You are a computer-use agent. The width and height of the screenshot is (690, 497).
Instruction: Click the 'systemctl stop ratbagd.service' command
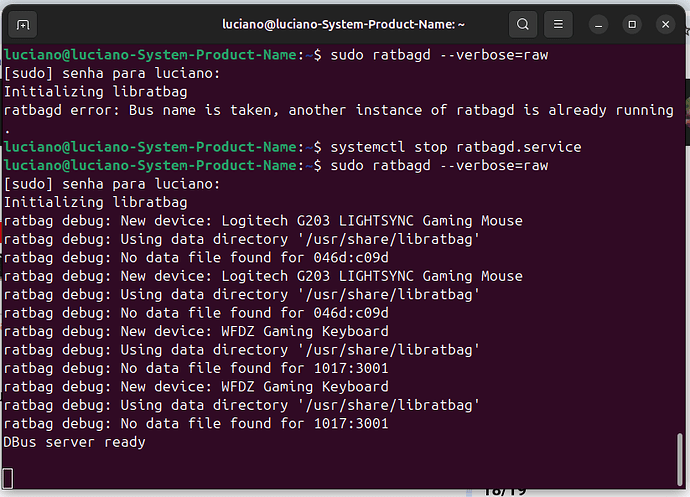tap(455, 147)
